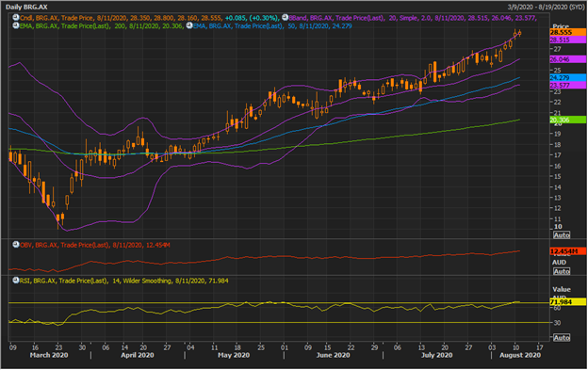588x370 pixels.
Task: Click RSI 14 Wilder Smoothing legend text
Action: click(x=124, y=281)
